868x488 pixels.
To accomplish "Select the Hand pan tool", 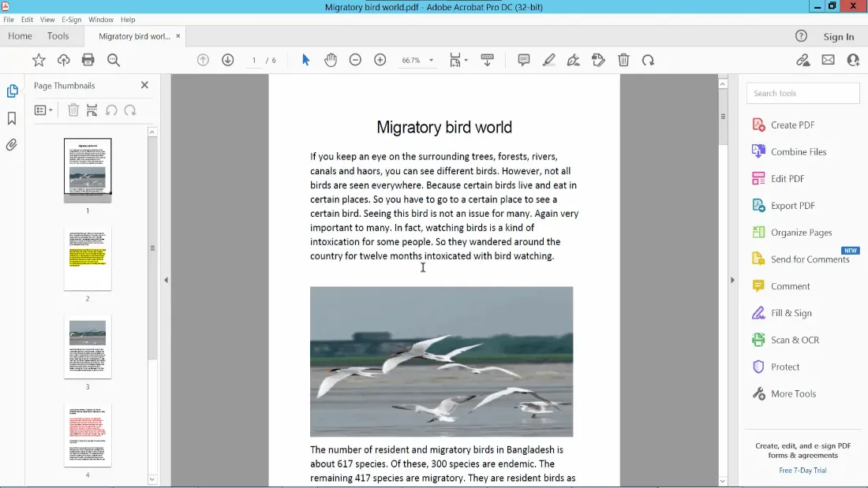I will [331, 60].
